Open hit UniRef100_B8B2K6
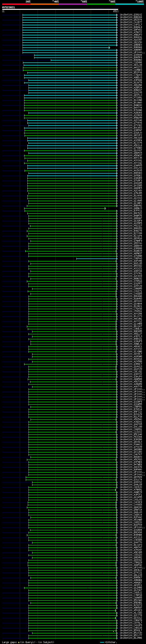Screen dimensions: 146x644 pyautogui.click(x=131, y=17)
